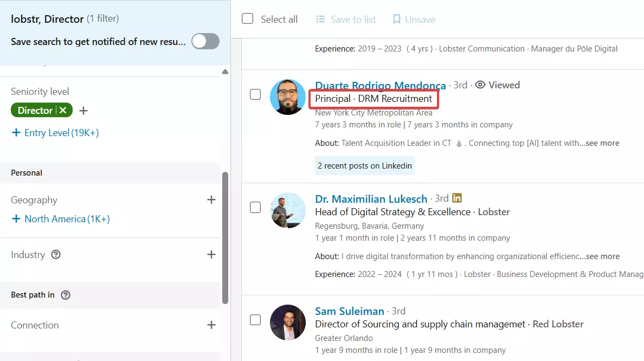Add another seniority level with plus icon

(x=83, y=111)
